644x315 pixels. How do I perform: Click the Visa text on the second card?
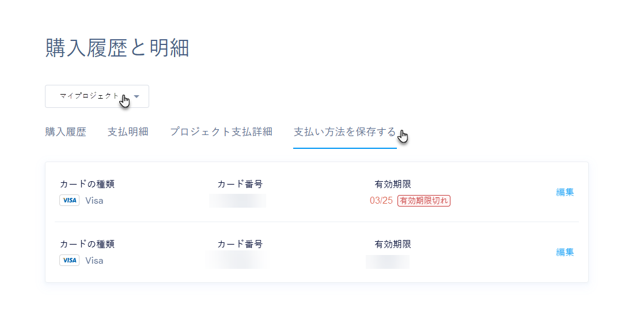[x=94, y=260]
